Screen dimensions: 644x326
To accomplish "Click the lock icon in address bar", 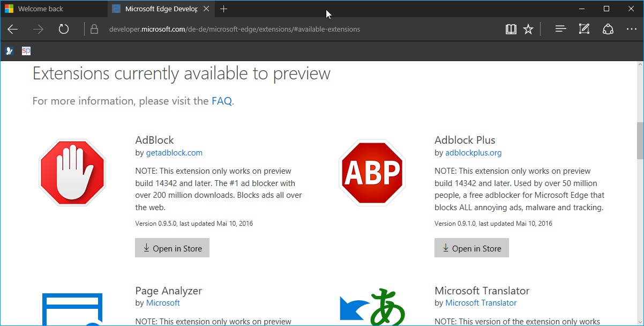I will click(x=94, y=29).
